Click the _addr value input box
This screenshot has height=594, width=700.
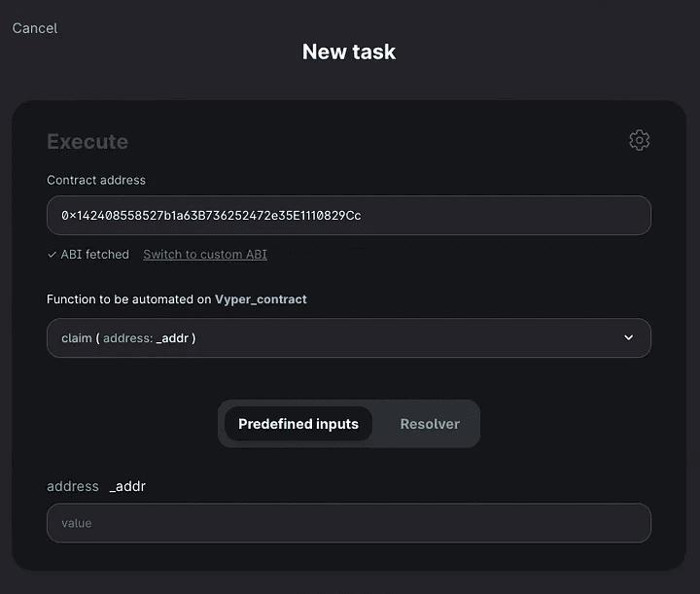point(348,523)
